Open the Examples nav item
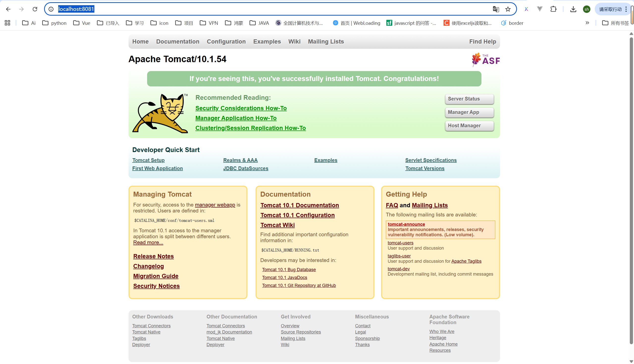This screenshot has height=364, width=634. tap(267, 42)
